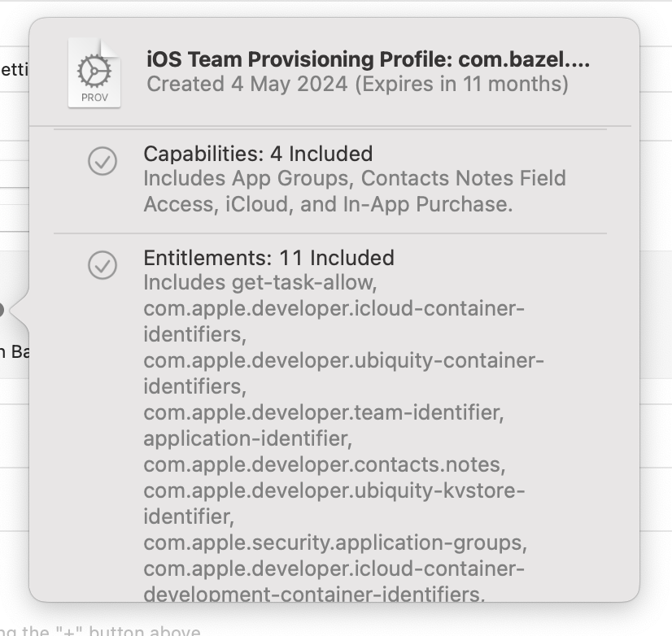This screenshot has height=636, width=672.
Task: Click the com.apple.developer.team-identifier entitlement
Action: click(x=323, y=412)
